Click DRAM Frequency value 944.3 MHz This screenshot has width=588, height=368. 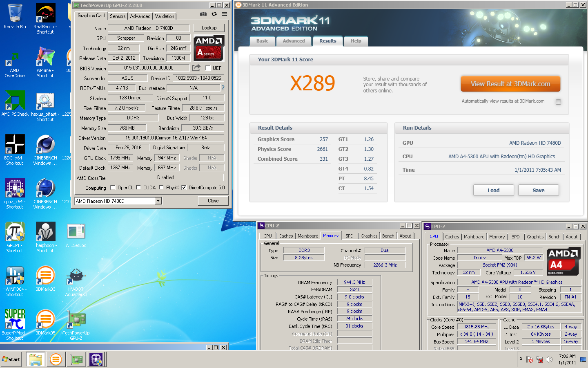click(354, 282)
